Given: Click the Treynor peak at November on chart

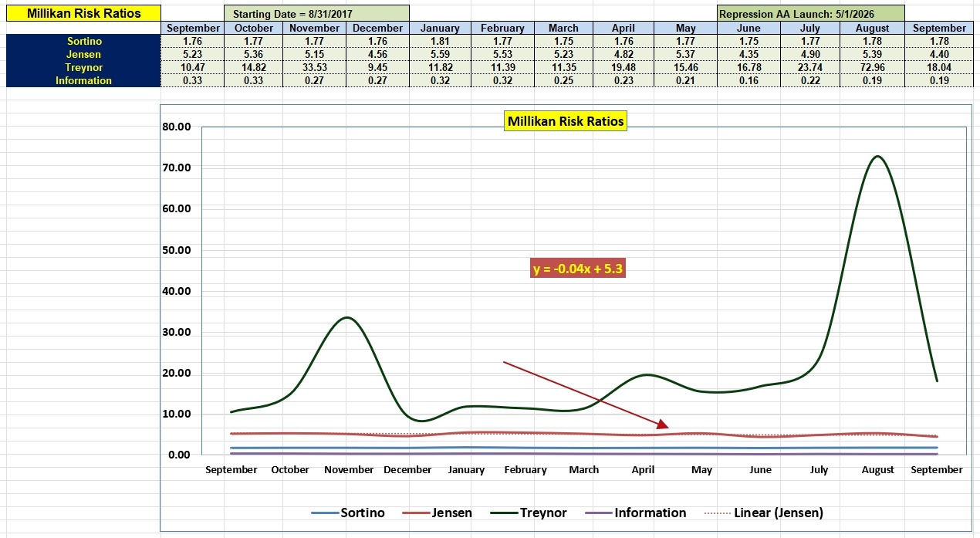Looking at the screenshot, I should pos(349,317).
